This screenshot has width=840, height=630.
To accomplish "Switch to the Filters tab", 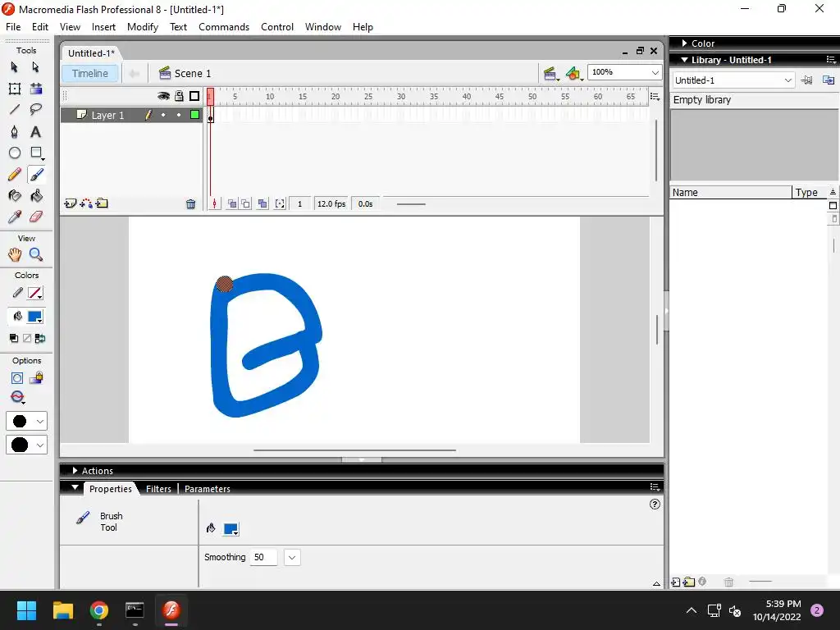I will (158, 489).
